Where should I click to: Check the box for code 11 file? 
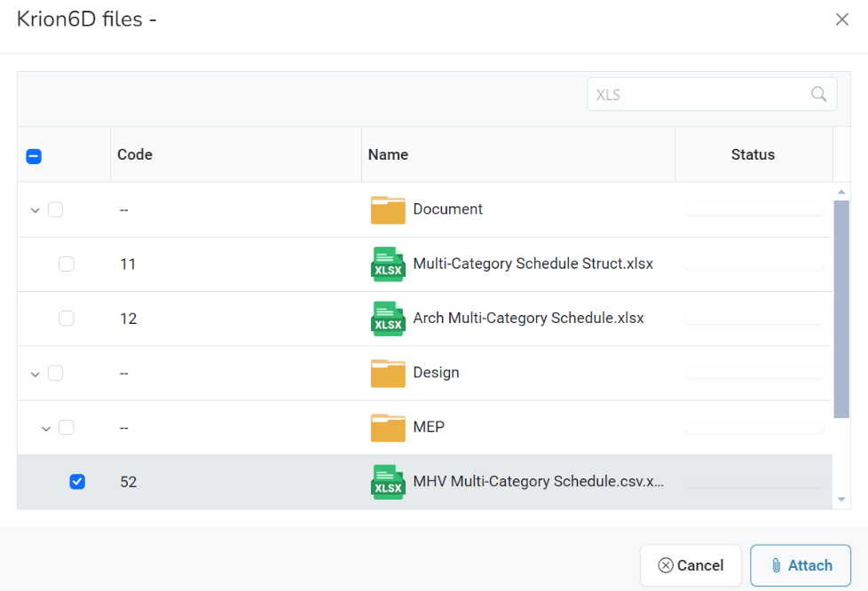pyautogui.click(x=67, y=264)
